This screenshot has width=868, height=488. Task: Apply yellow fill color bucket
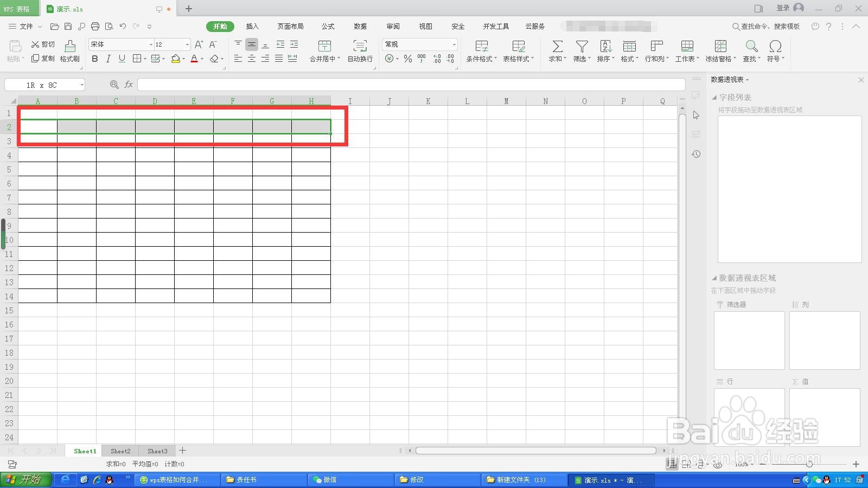pyautogui.click(x=175, y=59)
